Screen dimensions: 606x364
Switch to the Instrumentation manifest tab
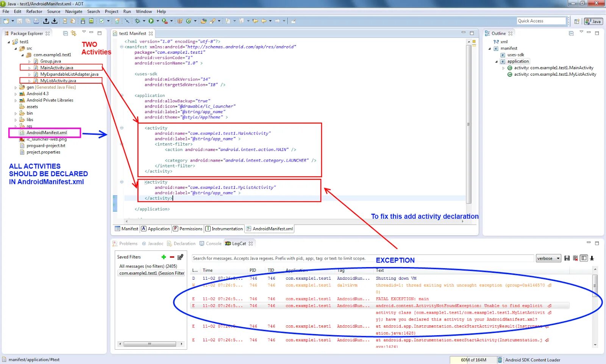pyautogui.click(x=224, y=229)
